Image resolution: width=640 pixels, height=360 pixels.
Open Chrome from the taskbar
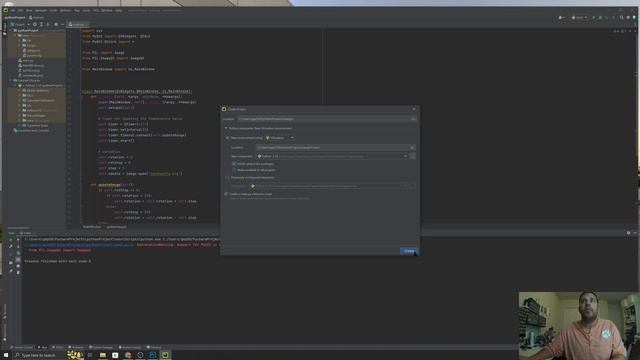[x=128, y=355]
